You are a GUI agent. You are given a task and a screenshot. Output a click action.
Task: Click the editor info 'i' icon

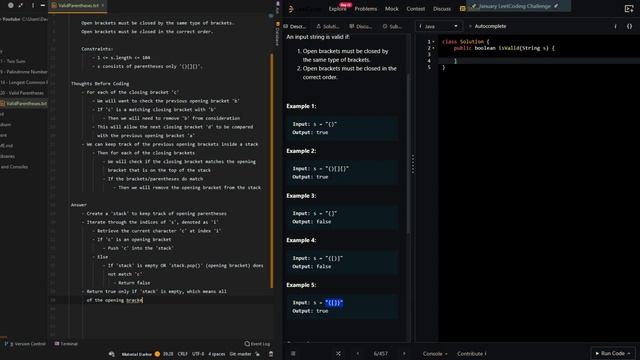pyautogui.click(x=616, y=27)
